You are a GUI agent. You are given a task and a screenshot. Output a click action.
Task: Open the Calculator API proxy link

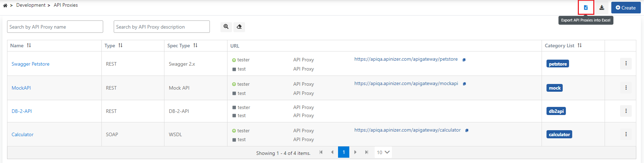point(23,134)
